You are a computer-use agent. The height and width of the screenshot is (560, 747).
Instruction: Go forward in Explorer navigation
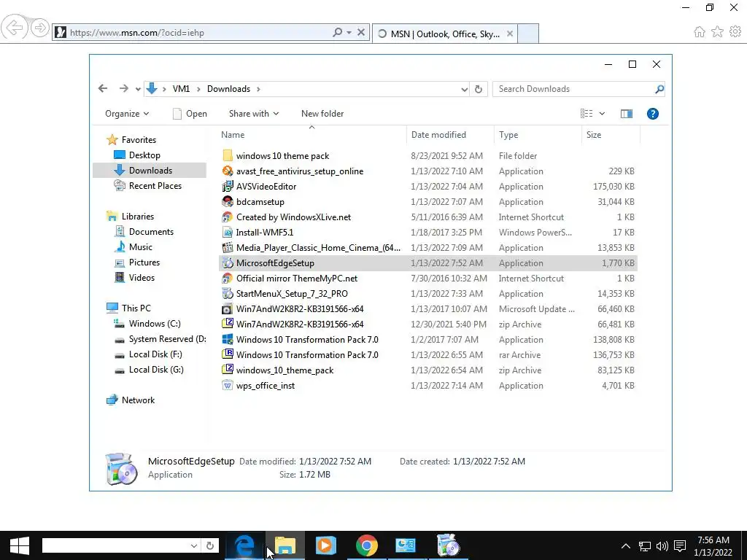[x=123, y=88]
